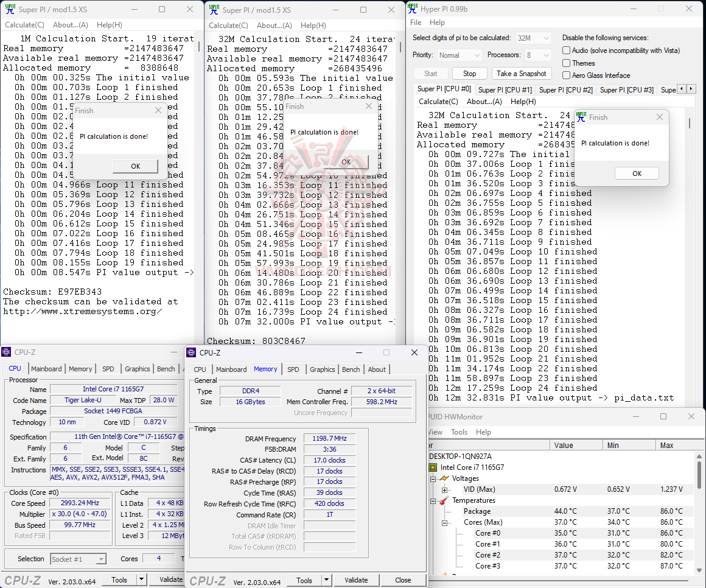Switch to Super PI [CPU #2] tab
This screenshot has width=706, height=588.
click(x=565, y=90)
